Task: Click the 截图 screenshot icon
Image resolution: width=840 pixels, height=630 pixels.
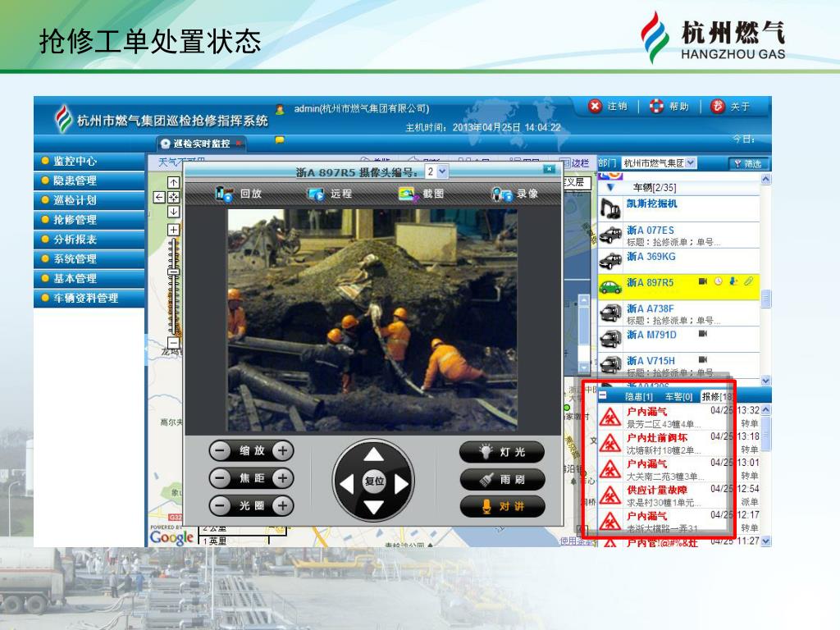Action: (x=409, y=194)
